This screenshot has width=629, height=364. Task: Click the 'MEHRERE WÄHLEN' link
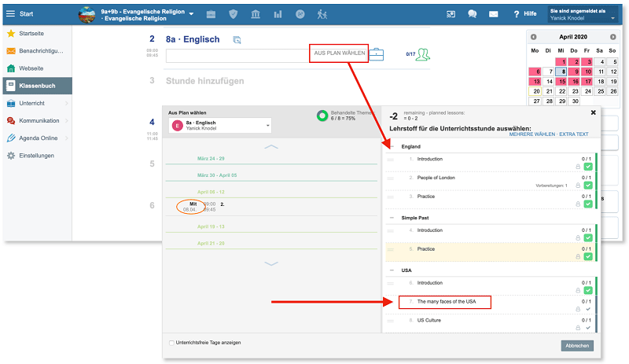(532, 135)
